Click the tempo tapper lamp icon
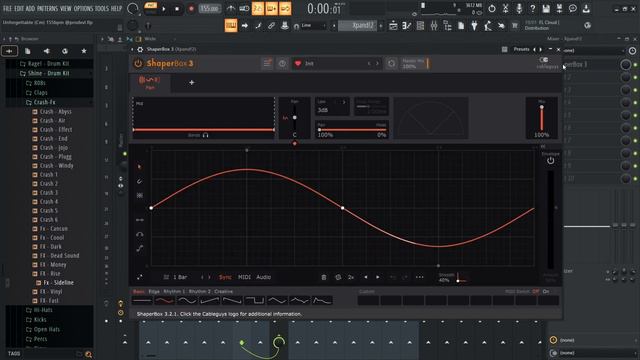 488,26
